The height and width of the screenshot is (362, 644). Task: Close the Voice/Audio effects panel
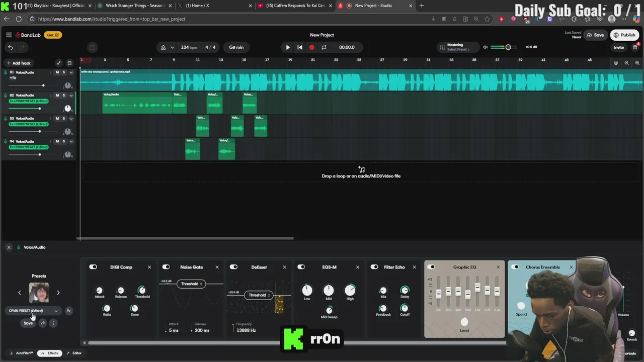[9, 247]
